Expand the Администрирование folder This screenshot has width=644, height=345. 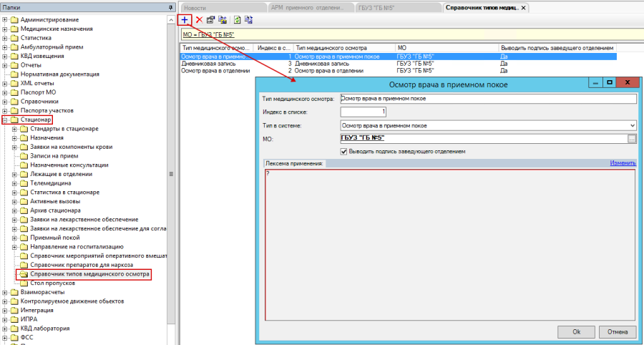[x=5, y=20]
